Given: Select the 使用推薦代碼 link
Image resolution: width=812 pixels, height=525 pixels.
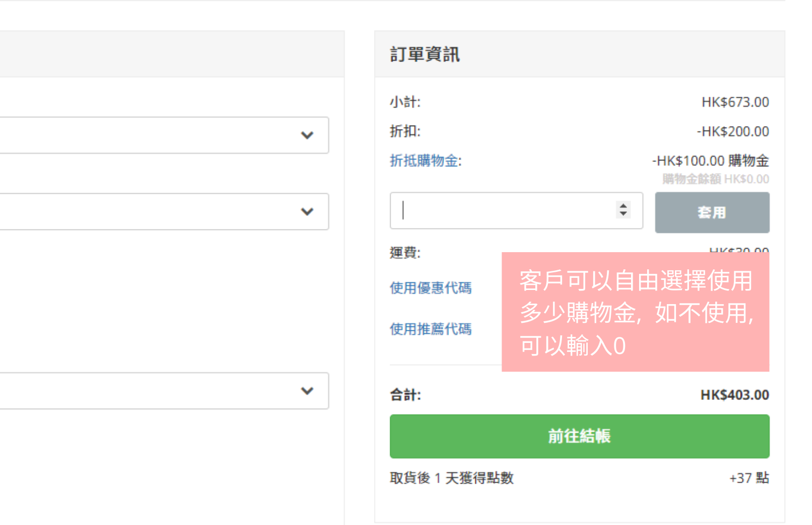Looking at the screenshot, I should [430, 329].
